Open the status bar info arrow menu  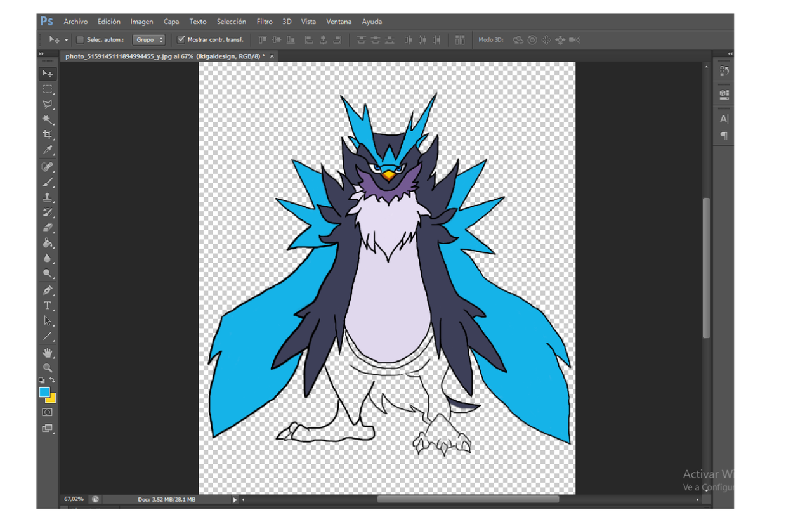pos(235,500)
